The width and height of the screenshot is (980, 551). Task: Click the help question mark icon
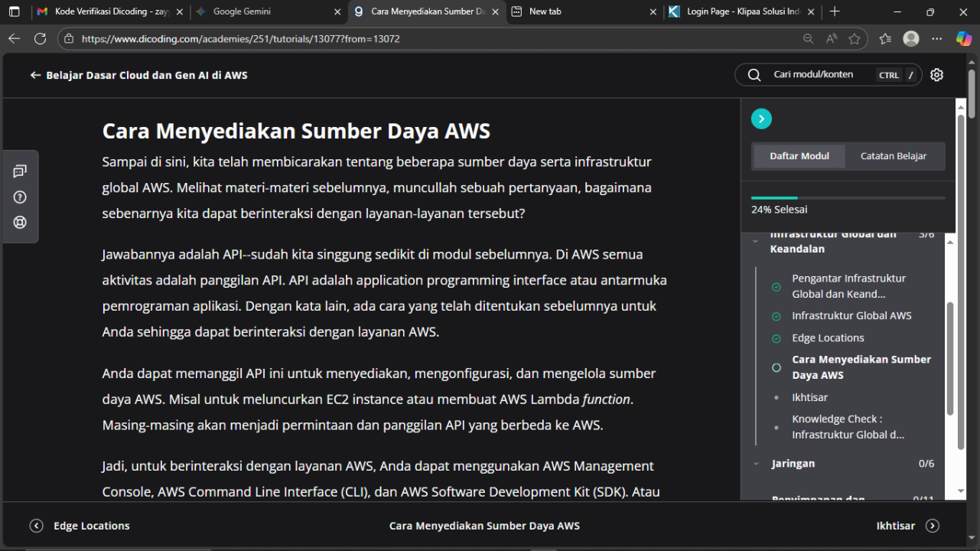[x=20, y=197]
